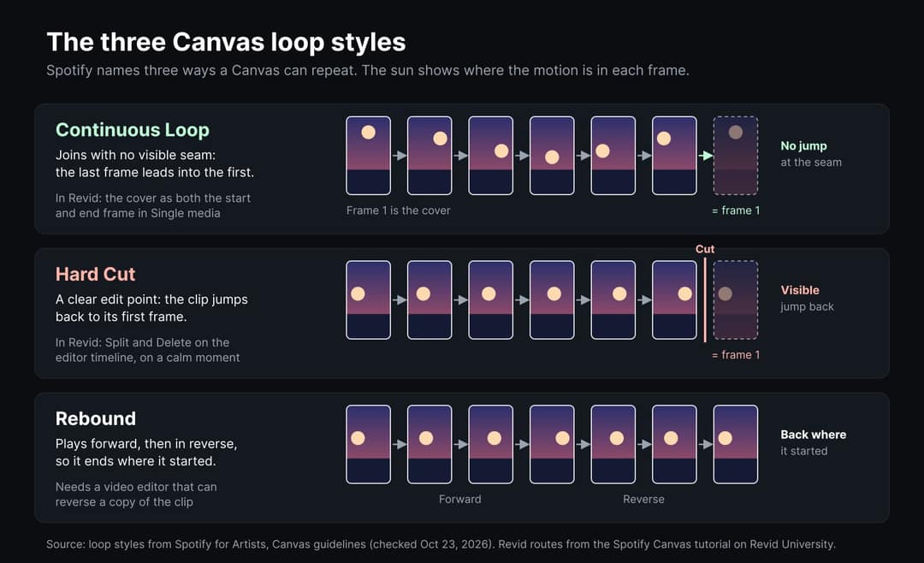
Task: Click 'Needs a video editor that can'
Action: click(136, 487)
